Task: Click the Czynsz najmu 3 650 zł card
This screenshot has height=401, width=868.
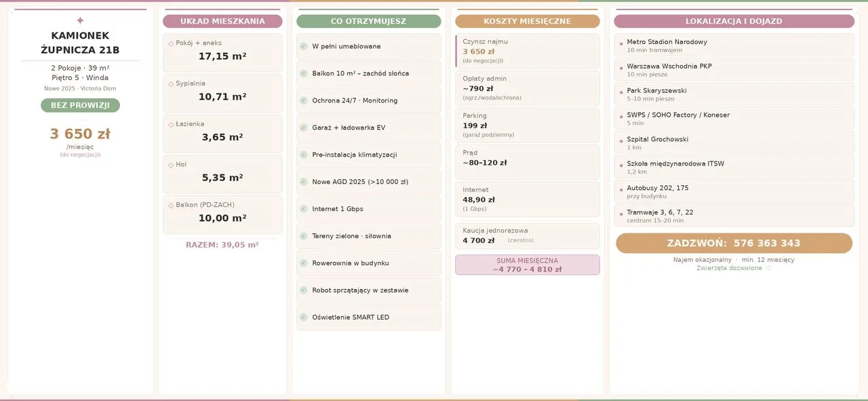Action: [528, 51]
